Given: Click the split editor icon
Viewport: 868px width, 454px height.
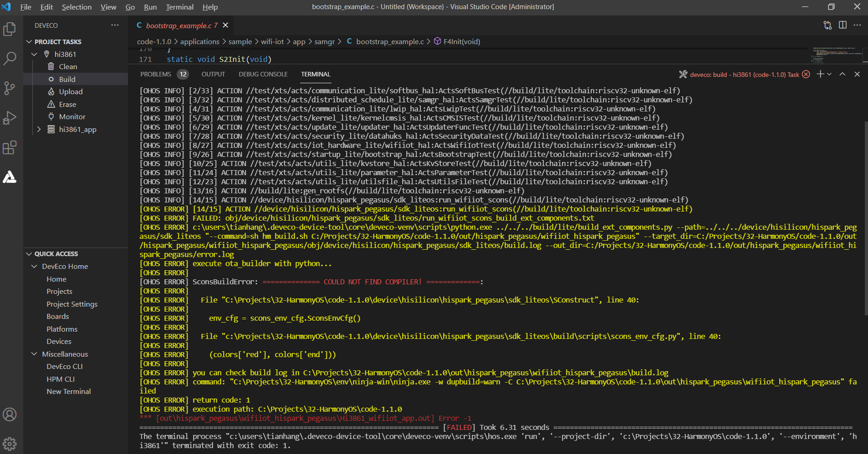Looking at the screenshot, I should 842,25.
